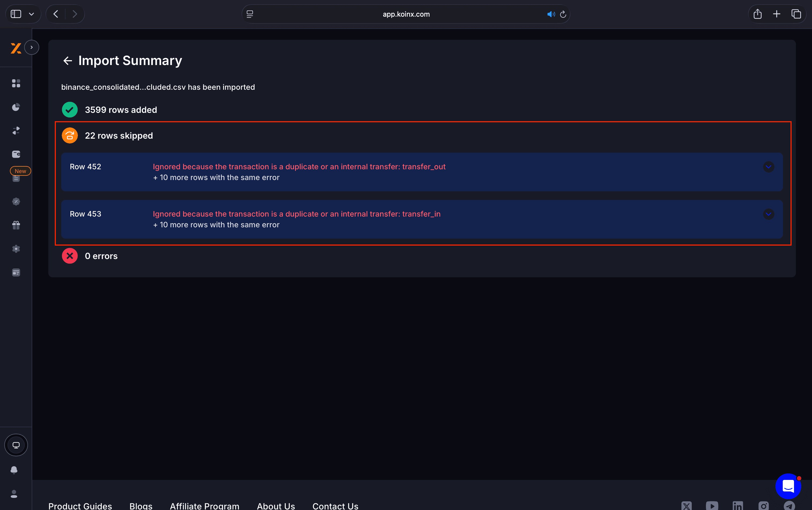
Task: Open the chat support bubble
Action: coord(788,486)
